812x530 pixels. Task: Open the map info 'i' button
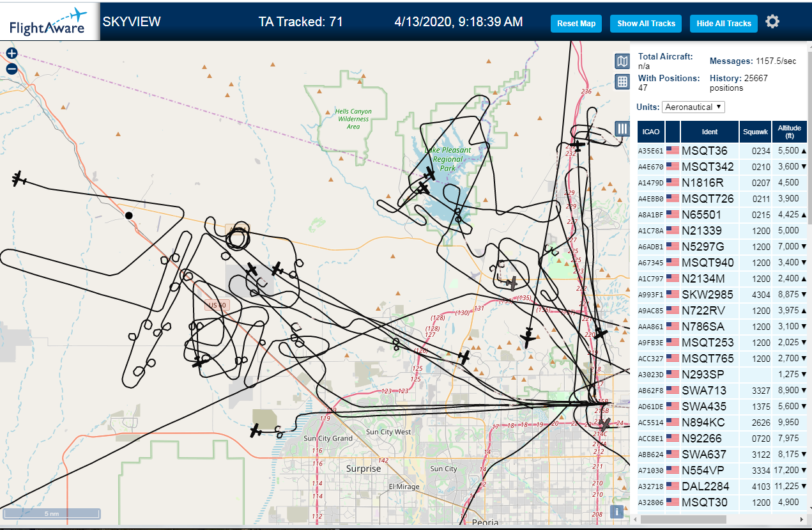(x=617, y=511)
